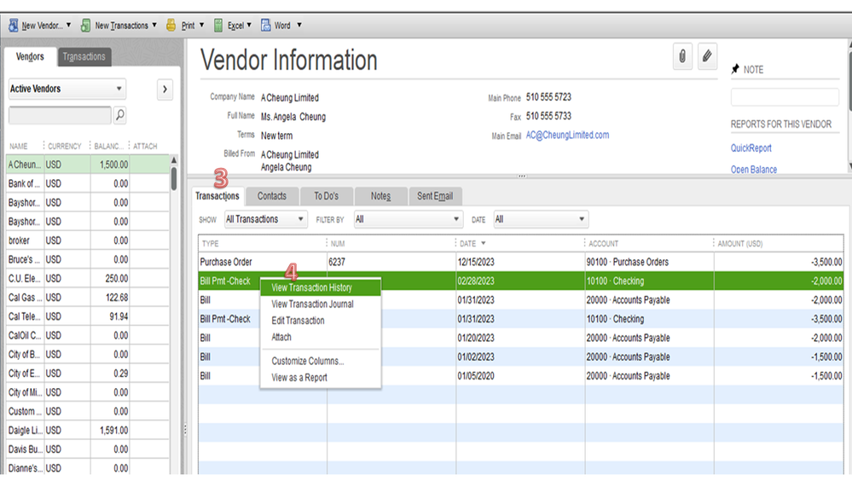852x504 pixels.
Task: Select the Custom vendor row
Action: [88, 411]
